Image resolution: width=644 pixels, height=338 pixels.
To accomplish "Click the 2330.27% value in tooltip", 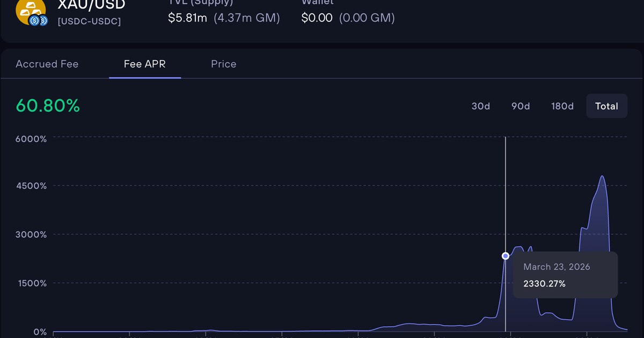I will point(545,284).
